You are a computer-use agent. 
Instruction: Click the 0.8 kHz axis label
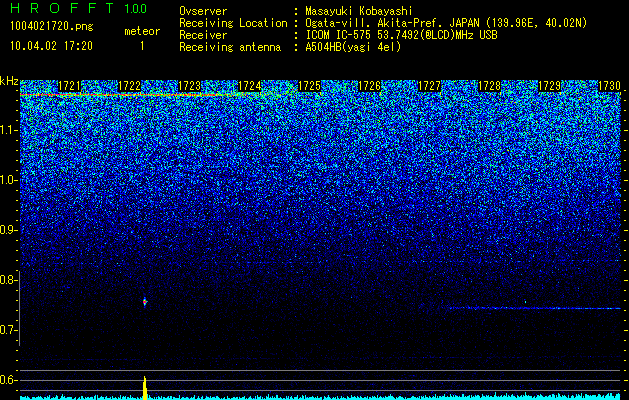tap(8, 280)
